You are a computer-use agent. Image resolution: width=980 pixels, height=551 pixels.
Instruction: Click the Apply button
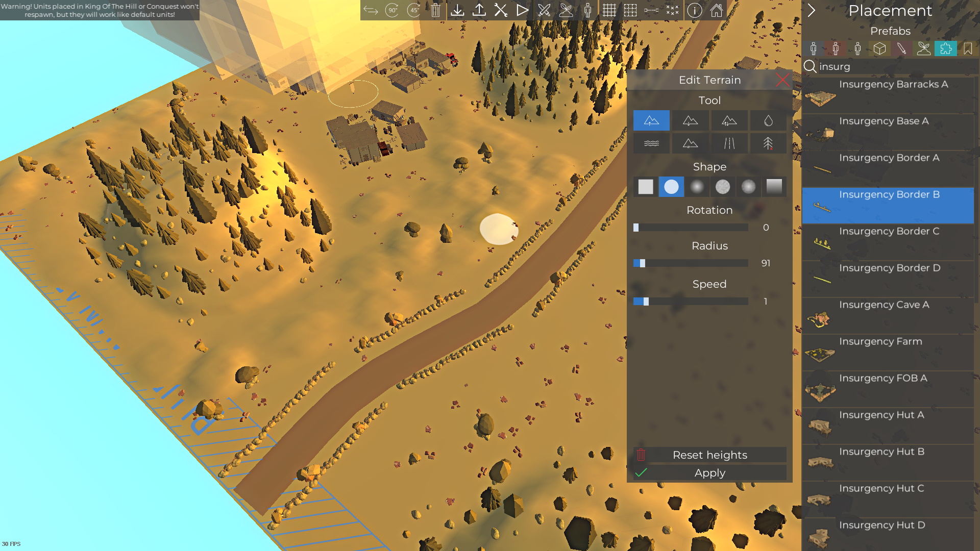709,473
